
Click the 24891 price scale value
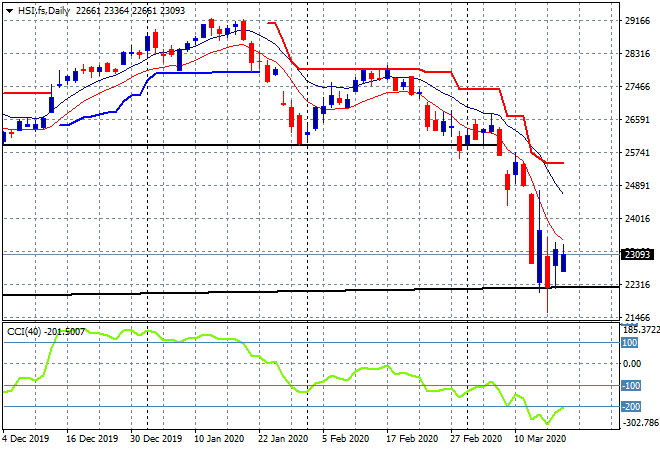(x=637, y=186)
